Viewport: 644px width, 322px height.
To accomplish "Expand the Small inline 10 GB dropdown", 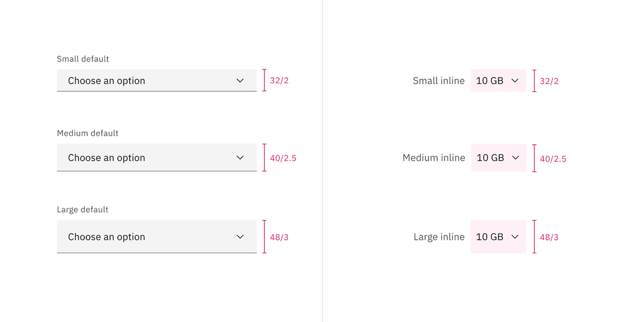I will click(x=490, y=80).
